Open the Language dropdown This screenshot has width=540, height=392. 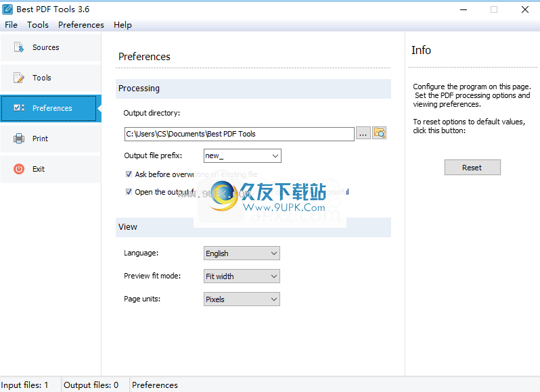coord(242,253)
